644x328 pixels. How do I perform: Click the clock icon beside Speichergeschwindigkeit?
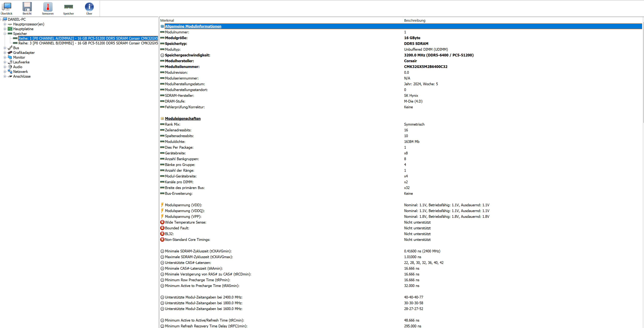pos(162,55)
